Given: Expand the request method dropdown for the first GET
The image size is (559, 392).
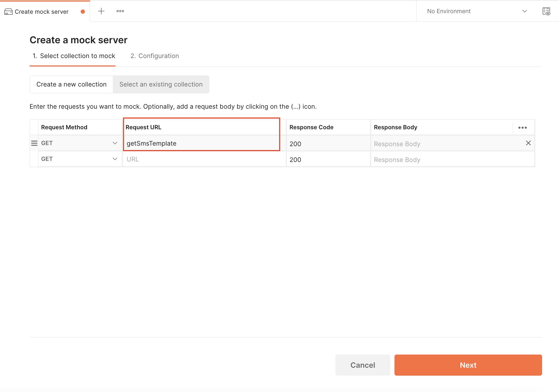Looking at the screenshot, I should (x=115, y=143).
